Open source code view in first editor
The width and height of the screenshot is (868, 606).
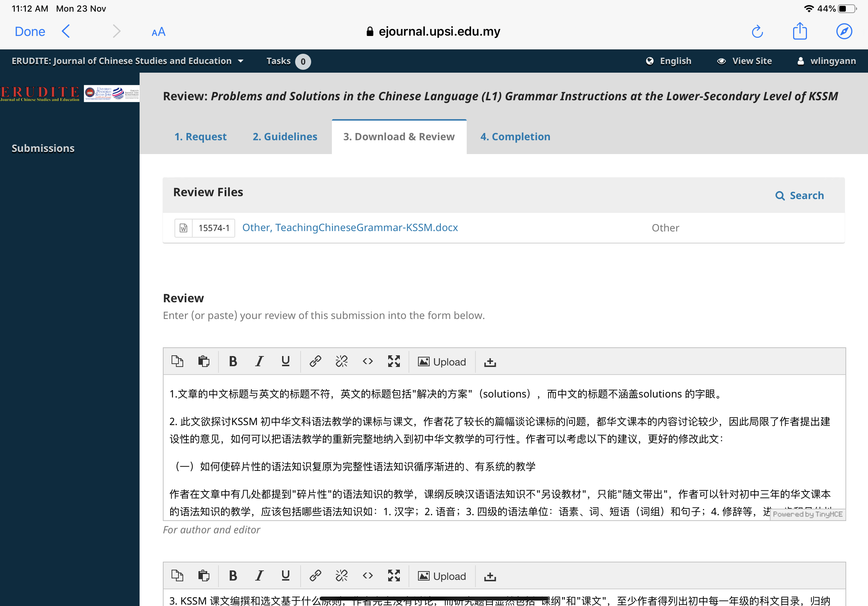pyautogui.click(x=367, y=361)
